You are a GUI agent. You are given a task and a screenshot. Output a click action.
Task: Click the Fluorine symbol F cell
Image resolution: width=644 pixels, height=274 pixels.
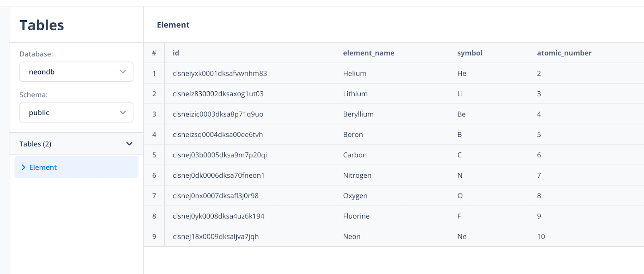[459, 216]
